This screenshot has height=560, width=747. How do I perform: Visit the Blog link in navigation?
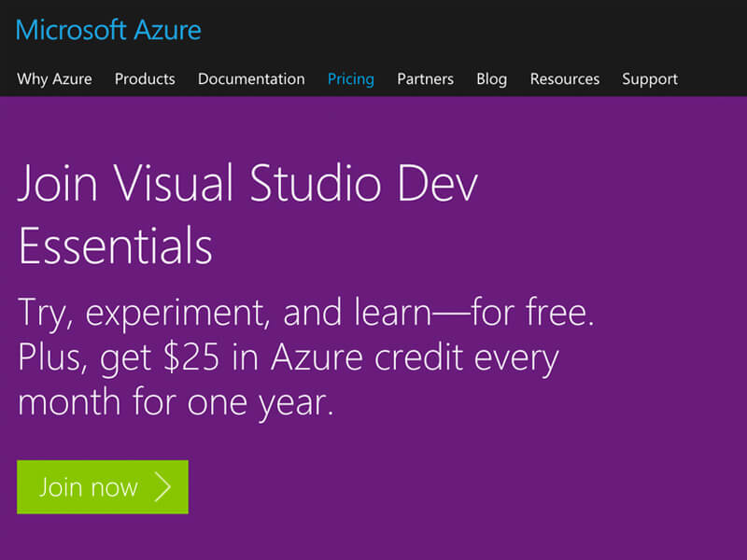(x=492, y=79)
